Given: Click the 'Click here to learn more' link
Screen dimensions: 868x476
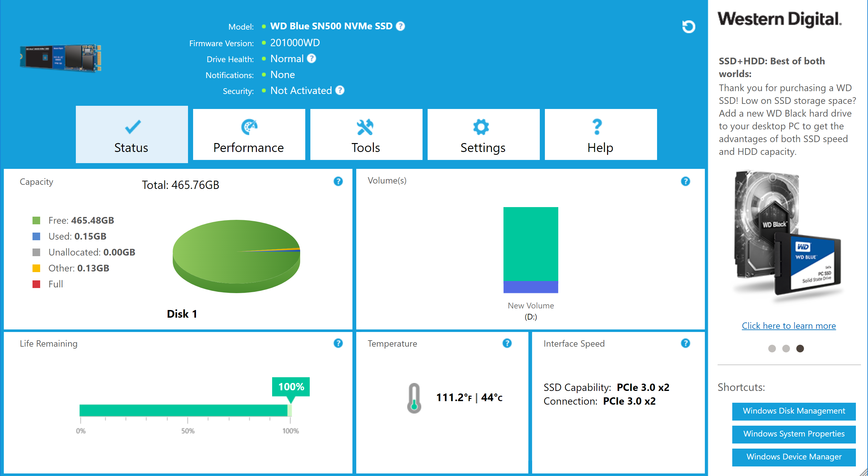Looking at the screenshot, I should click(788, 326).
